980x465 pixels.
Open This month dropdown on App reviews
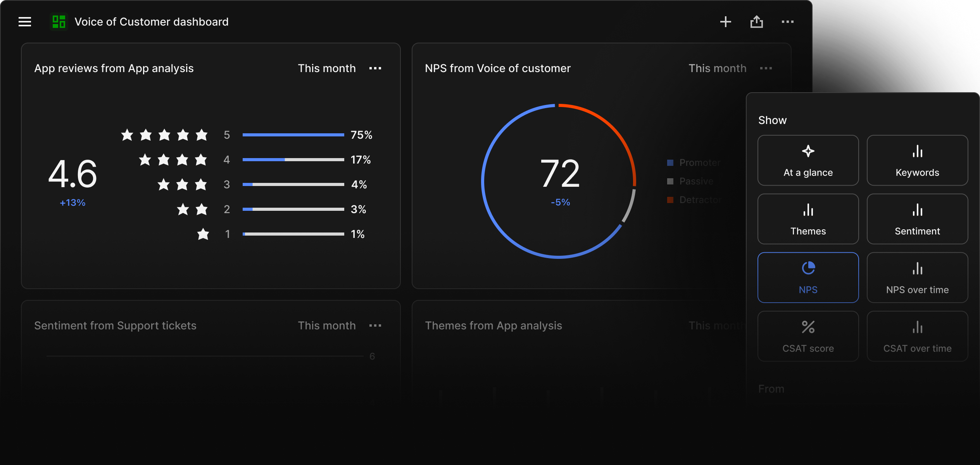coord(326,68)
